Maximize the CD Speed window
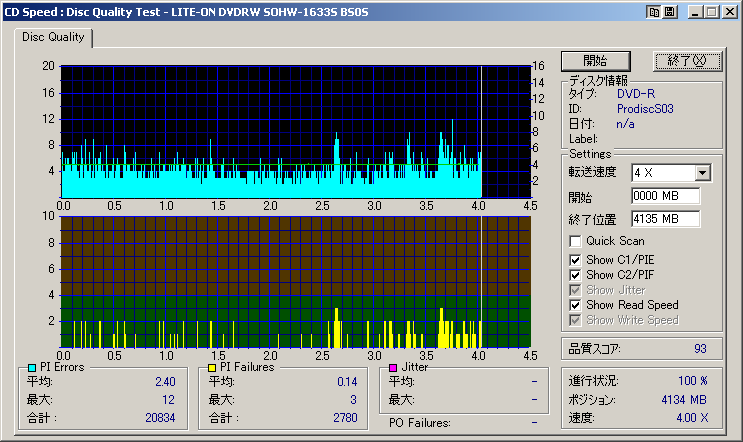This screenshot has width=743, height=442. pos(712,12)
